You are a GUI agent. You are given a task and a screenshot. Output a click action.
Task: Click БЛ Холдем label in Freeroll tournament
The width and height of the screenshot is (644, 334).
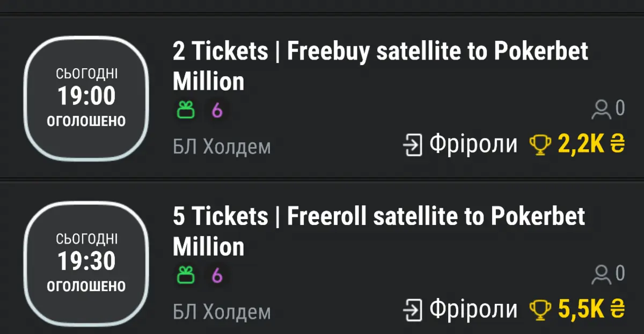pos(222,312)
